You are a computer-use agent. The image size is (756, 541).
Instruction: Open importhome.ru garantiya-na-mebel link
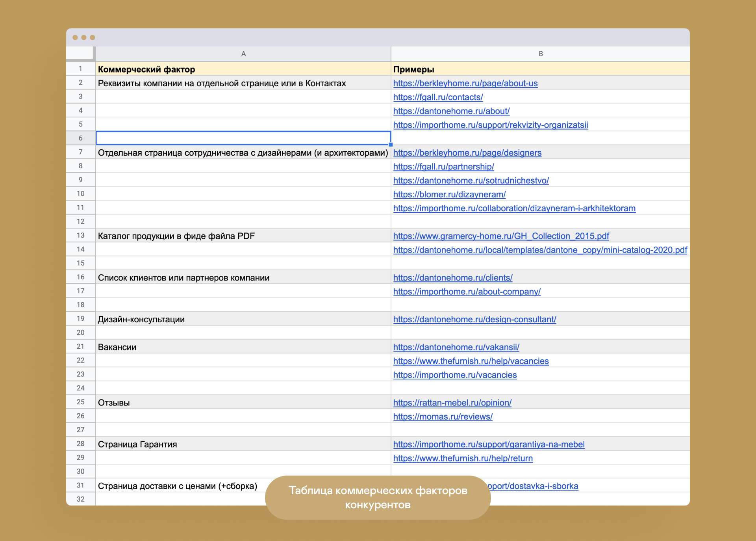[489, 444]
